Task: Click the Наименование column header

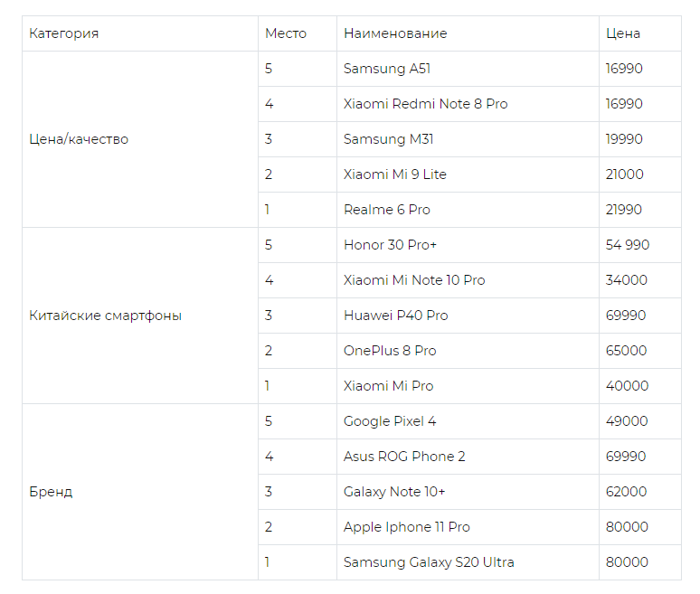Action: (468, 33)
